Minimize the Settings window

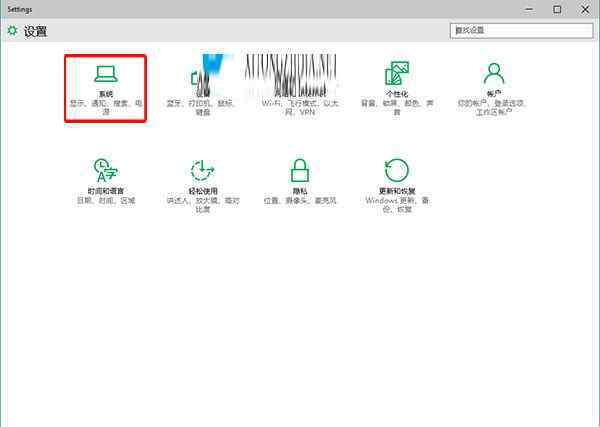coord(530,9)
